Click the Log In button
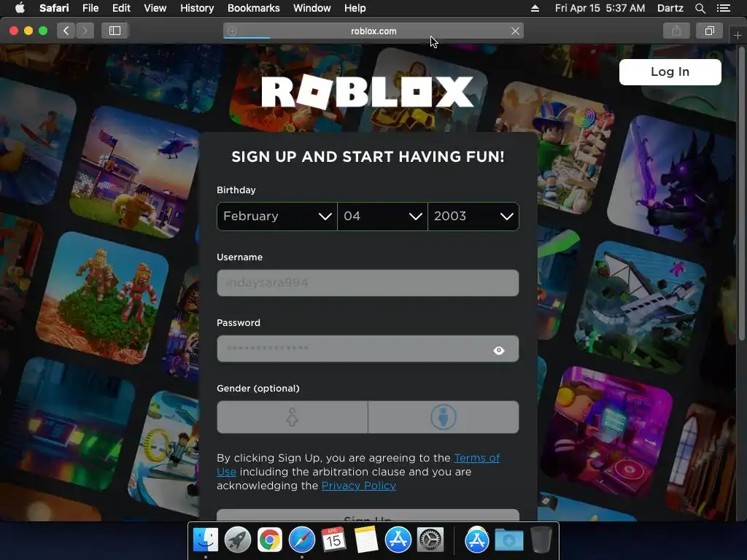Viewport: 747px width, 560px height. pos(670,72)
